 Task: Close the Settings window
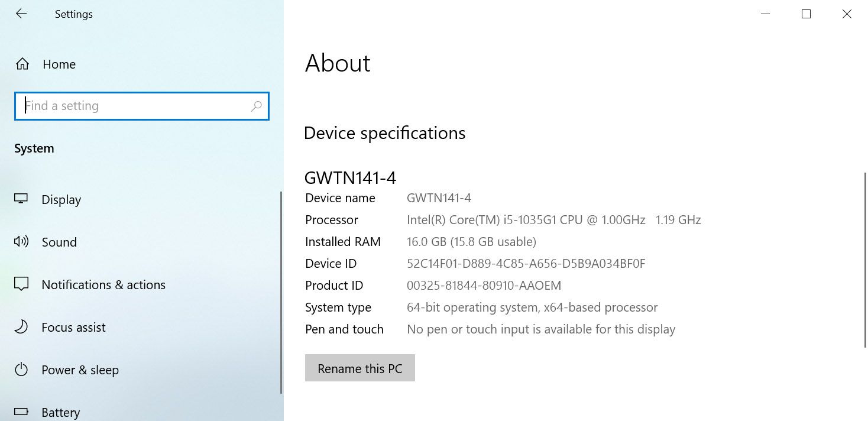click(x=847, y=14)
